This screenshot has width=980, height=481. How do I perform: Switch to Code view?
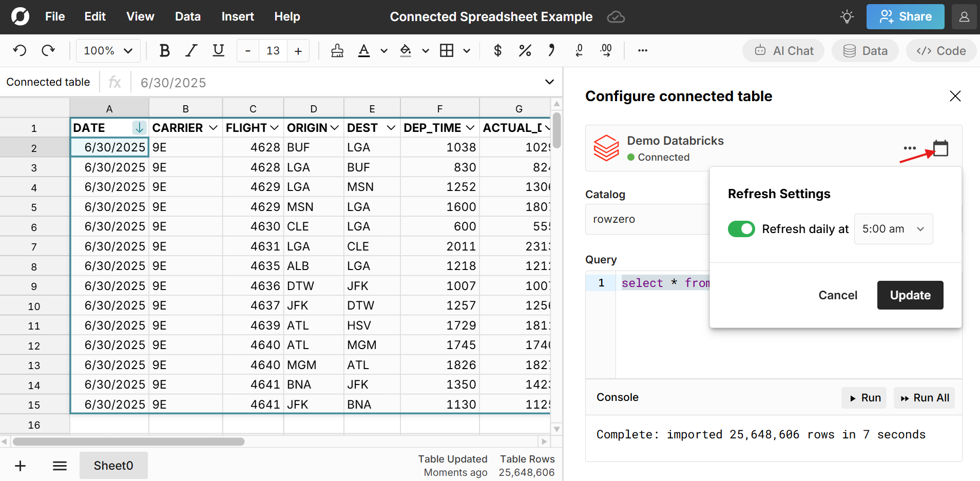[x=941, y=50]
